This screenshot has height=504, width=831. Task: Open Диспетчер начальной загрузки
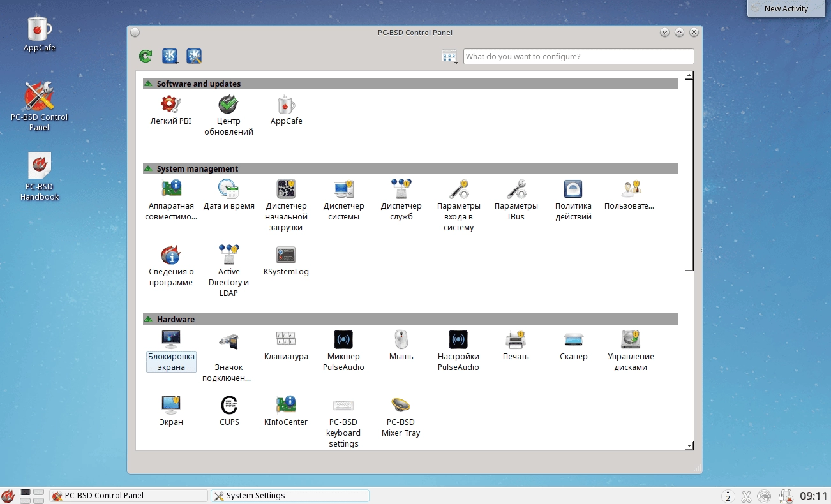pyautogui.click(x=286, y=205)
